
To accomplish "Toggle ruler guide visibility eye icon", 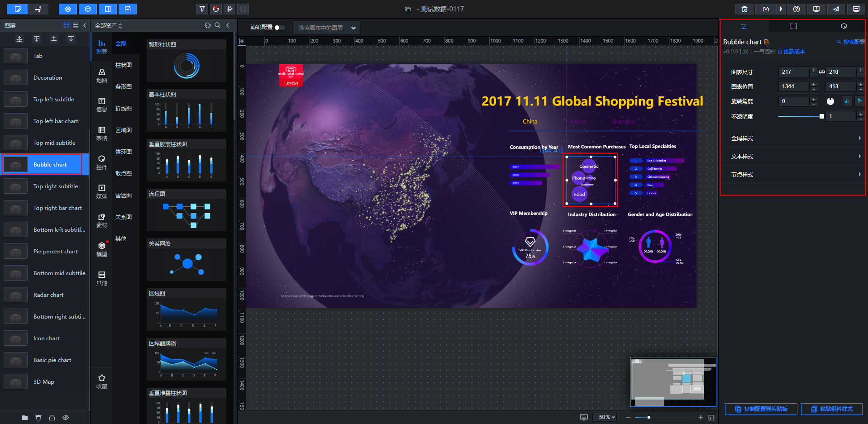I will click(x=242, y=41).
